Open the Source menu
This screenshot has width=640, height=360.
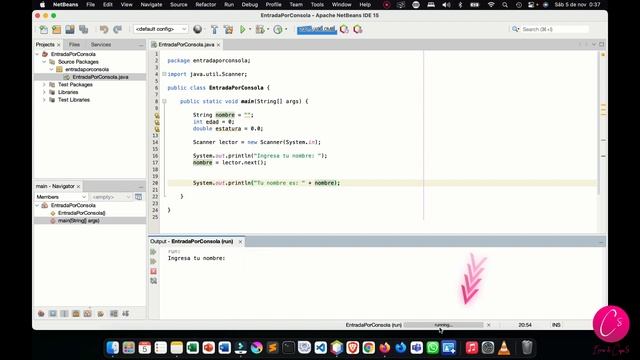178,4
